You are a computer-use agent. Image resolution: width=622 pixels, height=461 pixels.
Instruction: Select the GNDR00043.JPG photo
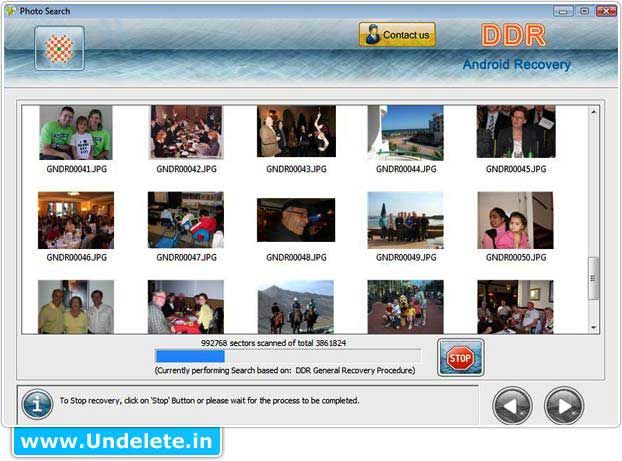[296, 133]
